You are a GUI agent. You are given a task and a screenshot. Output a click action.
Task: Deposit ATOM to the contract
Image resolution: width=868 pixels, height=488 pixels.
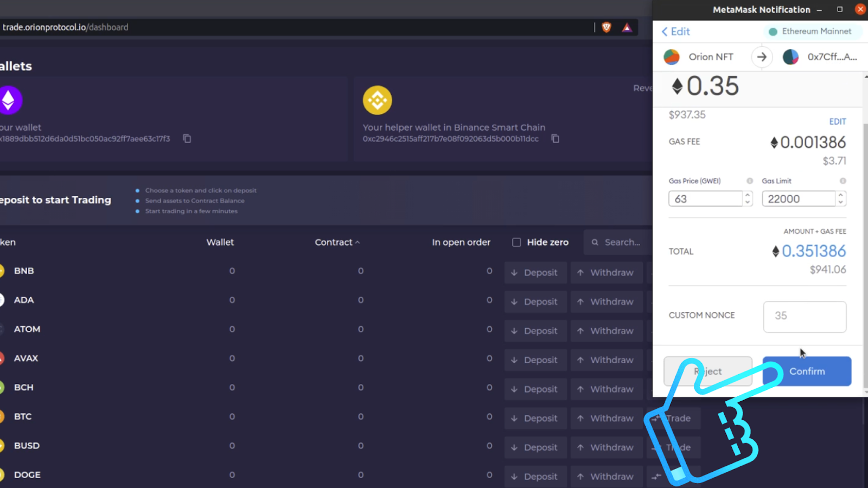(535, 331)
